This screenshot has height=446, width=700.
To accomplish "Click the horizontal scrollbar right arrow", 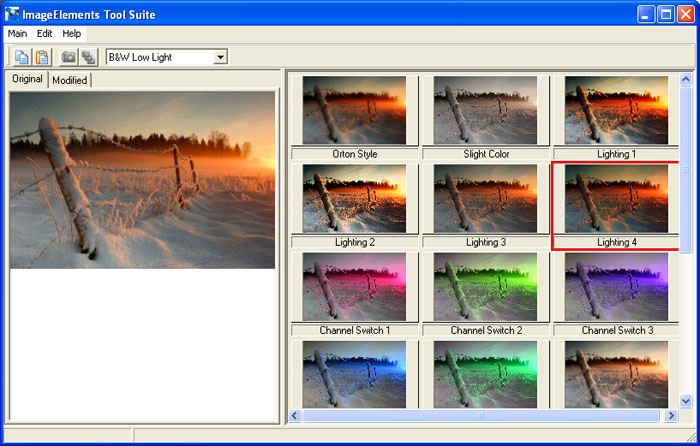I will tap(671, 416).
